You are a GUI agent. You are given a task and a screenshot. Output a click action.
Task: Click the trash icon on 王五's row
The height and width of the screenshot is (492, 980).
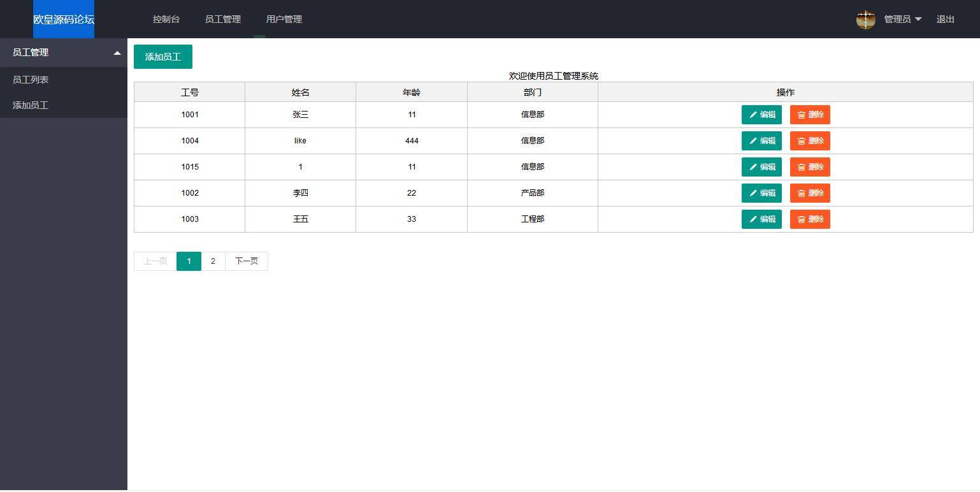pos(802,219)
